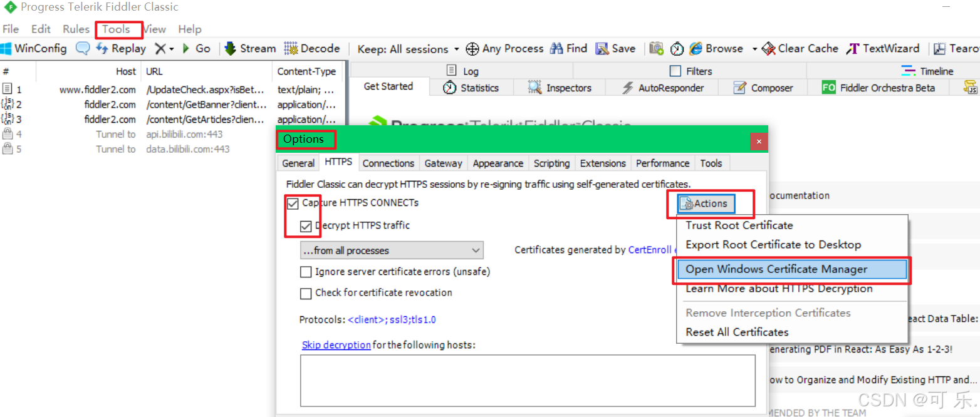980x417 pixels.
Task: Open the Help menu
Action: tap(190, 29)
